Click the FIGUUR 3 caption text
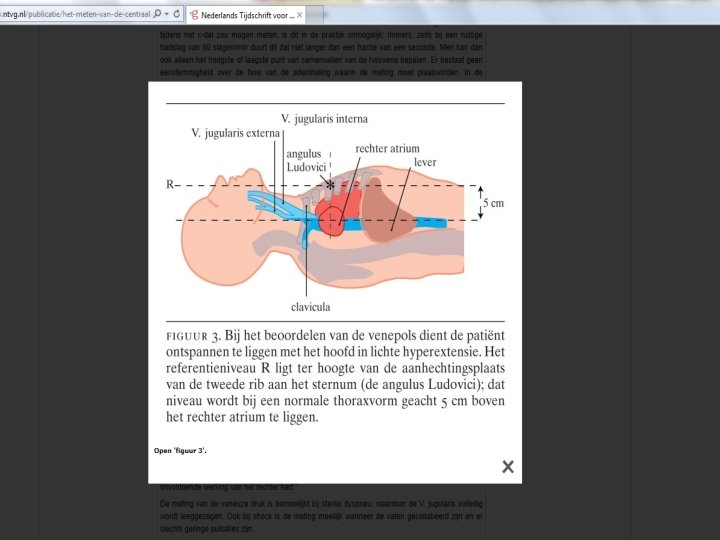Image resolution: width=720 pixels, height=540 pixels. click(x=335, y=376)
